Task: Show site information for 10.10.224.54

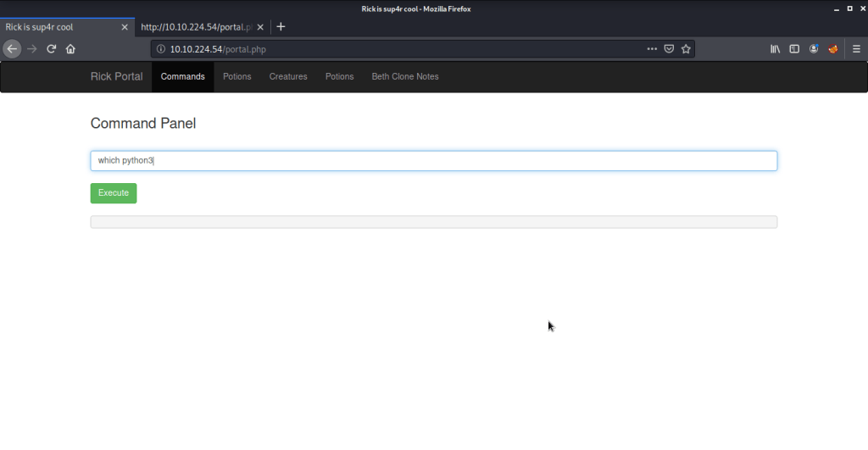Action: pos(161,49)
